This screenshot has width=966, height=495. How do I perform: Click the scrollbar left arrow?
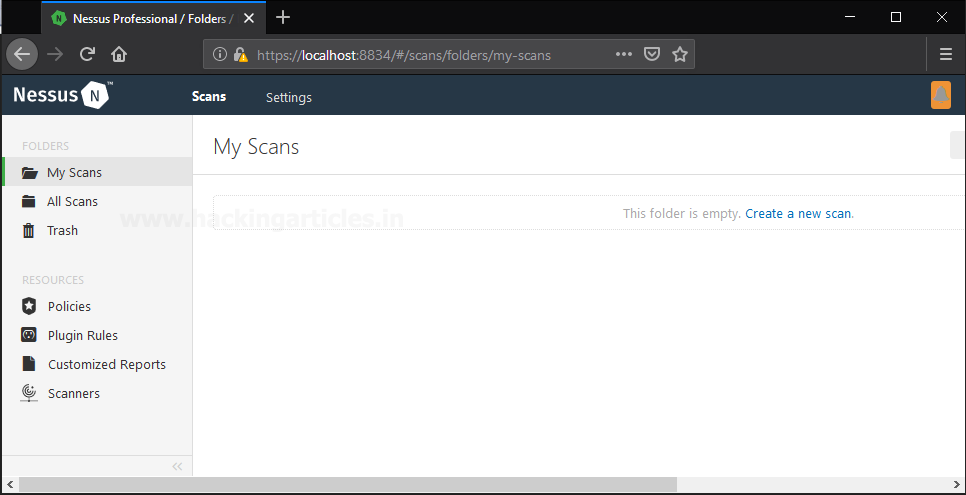[9, 484]
